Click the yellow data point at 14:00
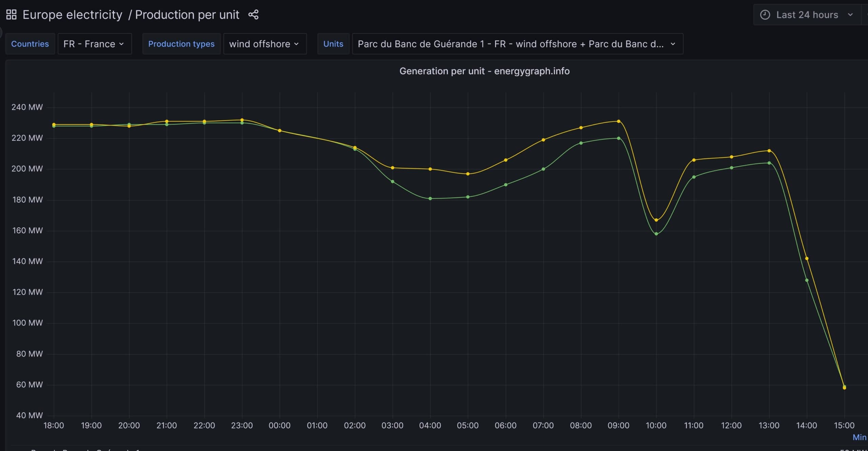 pyautogui.click(x=807, y=259)
